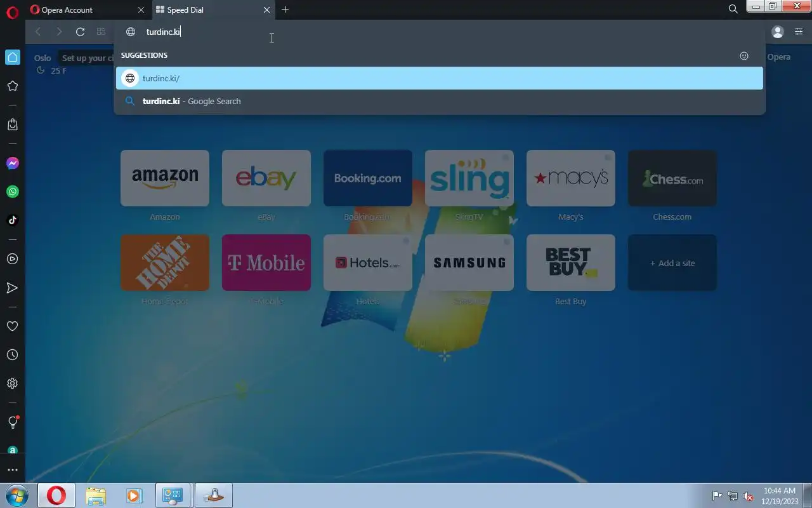Open the Samsung speed dial tile
812x508 pixels.
coord(469,263)
